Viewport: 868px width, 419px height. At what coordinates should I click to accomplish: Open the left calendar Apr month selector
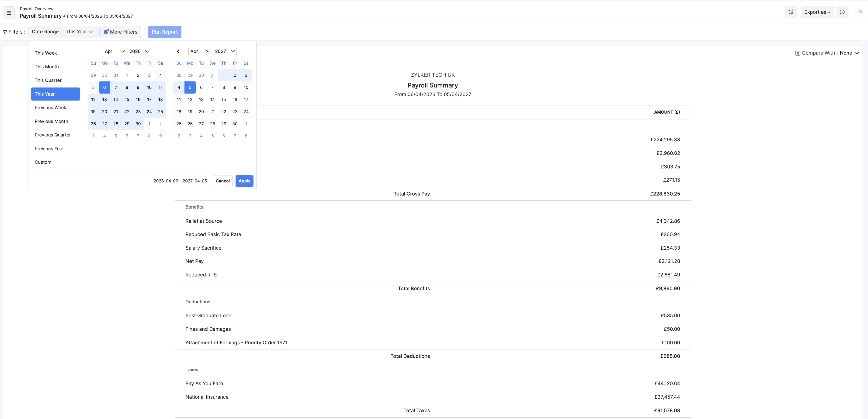[114, 51]
